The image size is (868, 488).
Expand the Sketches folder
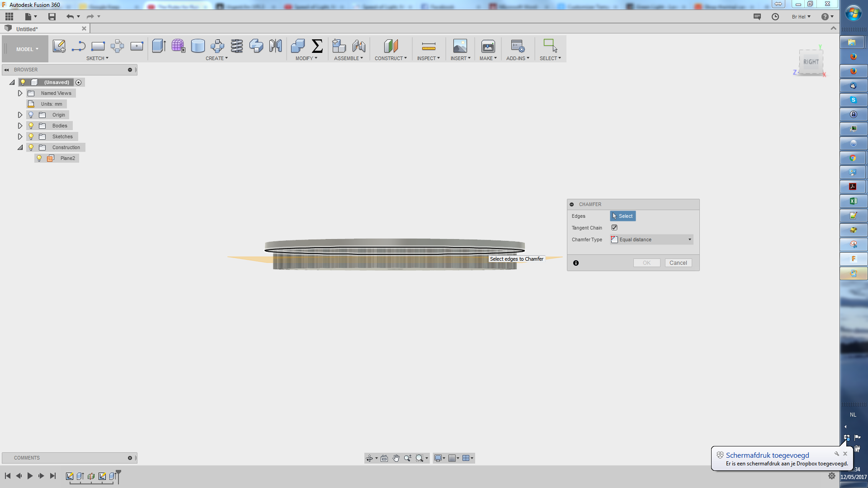click(x=20, y=136)
